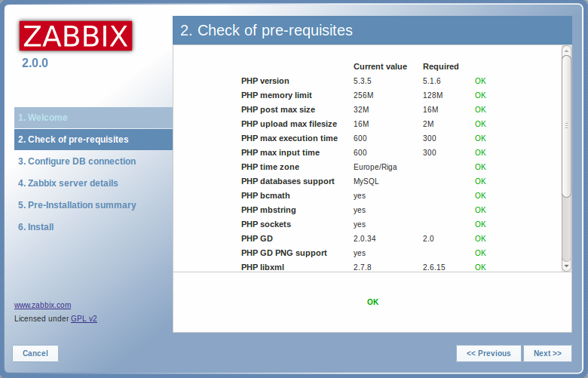The width and height of the screenshot is (588, 378).
Task: Click the PHP databases support label
Action: click(288, 181)
